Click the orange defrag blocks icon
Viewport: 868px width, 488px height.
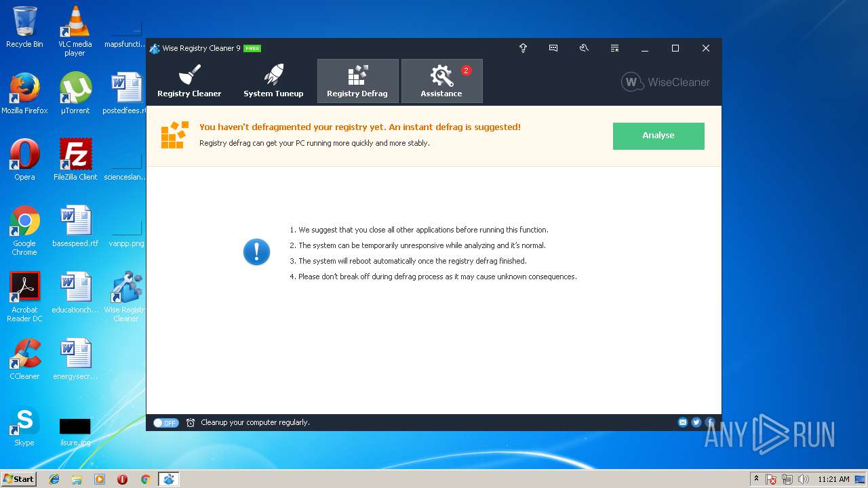tap(174, 135)
